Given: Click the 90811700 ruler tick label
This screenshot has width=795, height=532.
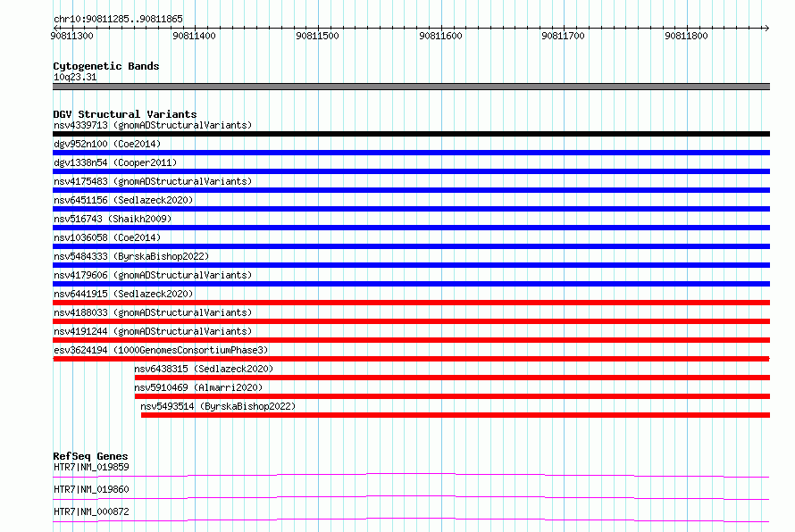Looking at the screenshot, I should [x=564, y=36].
